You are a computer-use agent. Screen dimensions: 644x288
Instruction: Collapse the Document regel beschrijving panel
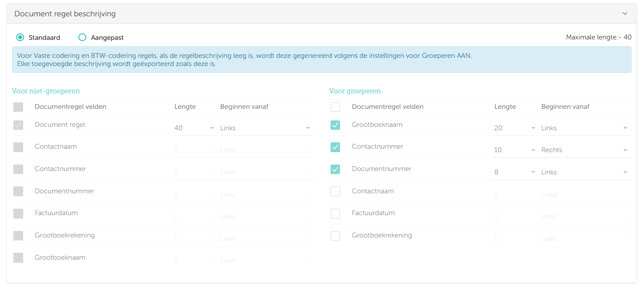coord(625,14)
